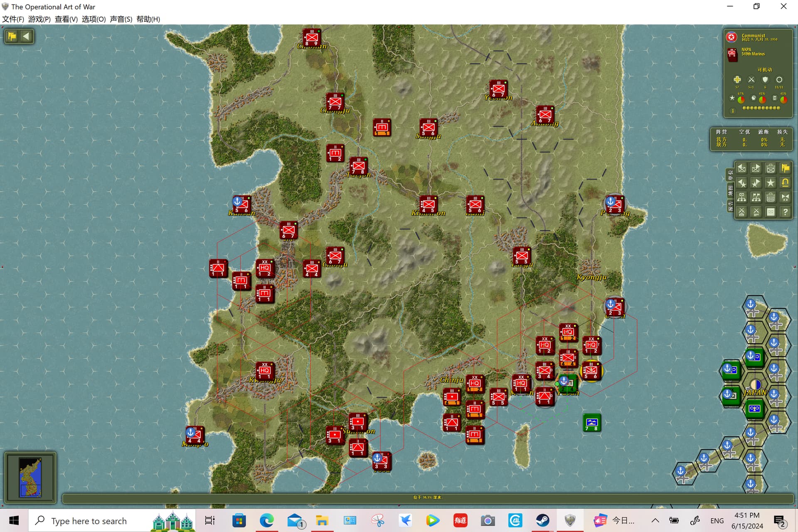The image size is (798, 532).
Task: Click the 41% readiness pie indicator
Action: [762, 100]
